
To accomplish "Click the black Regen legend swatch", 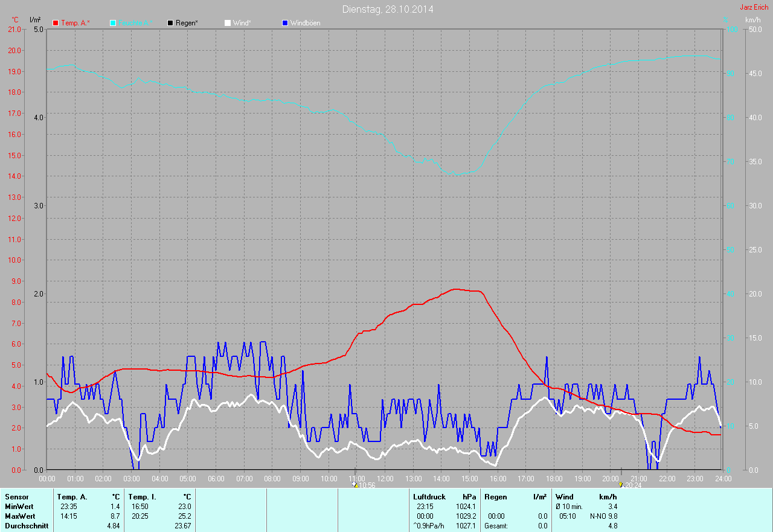I will click(170, 23).
